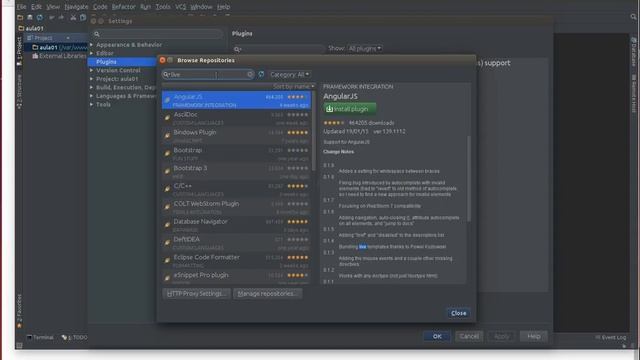The height and width of the screenshot is (360, 640).
Task: Click the AngularJS plugin row icon
Action: coord(167,100)
